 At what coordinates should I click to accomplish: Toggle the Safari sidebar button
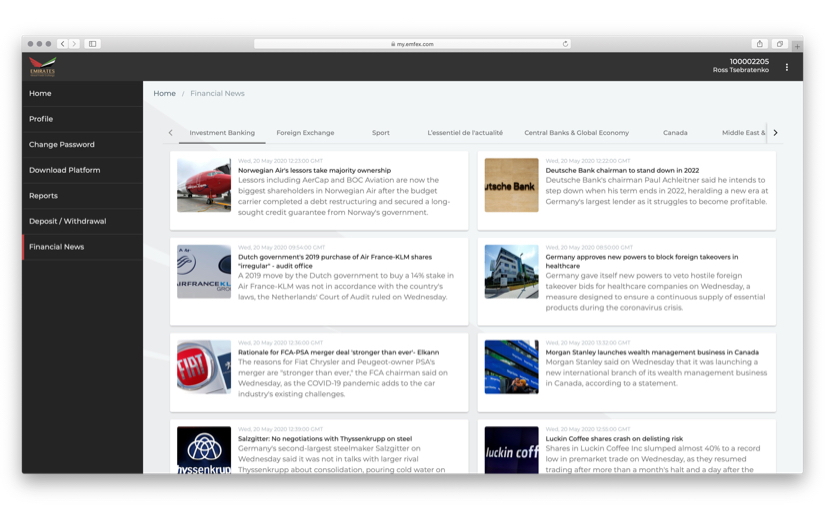93,44
